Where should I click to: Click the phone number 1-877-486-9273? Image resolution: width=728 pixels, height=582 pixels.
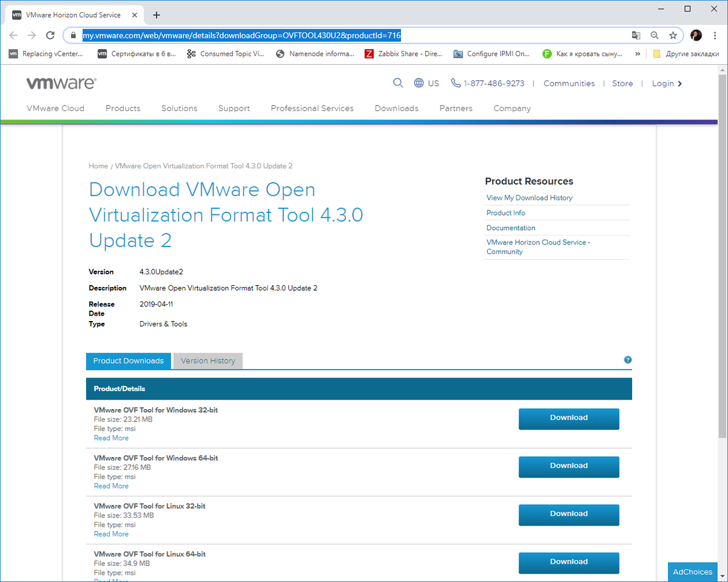(488, 83)
